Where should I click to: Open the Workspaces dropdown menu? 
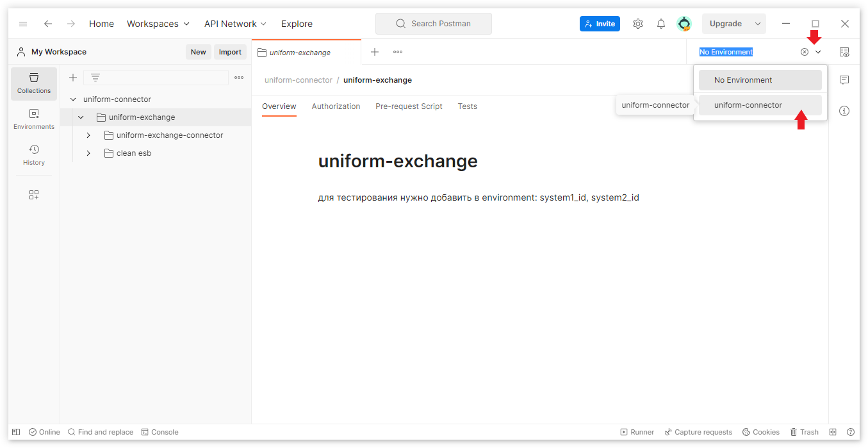click(x=158, y=24)
